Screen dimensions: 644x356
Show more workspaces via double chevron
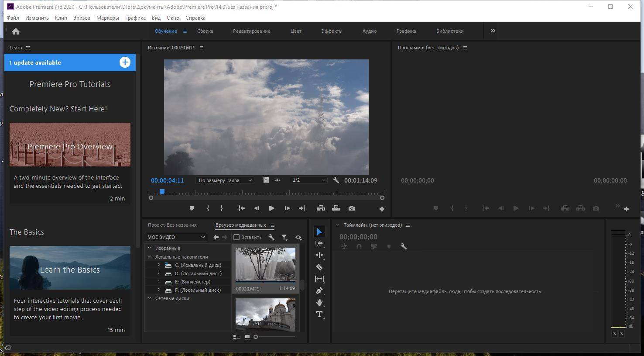point(493,31)
